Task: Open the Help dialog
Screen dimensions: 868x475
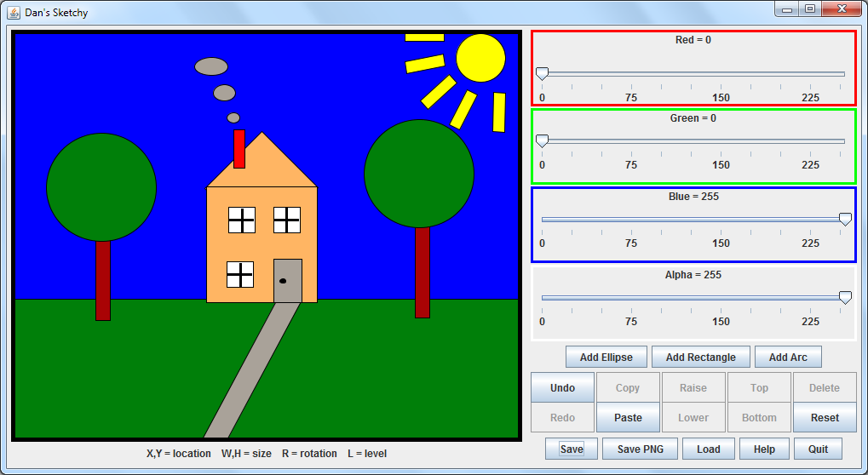Action: coord(764,449)
